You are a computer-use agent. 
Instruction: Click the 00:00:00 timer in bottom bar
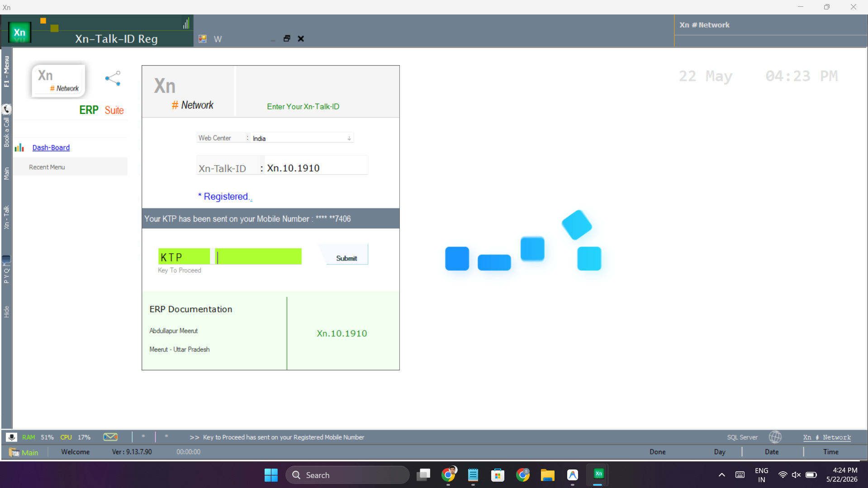(x=188, y=452)
